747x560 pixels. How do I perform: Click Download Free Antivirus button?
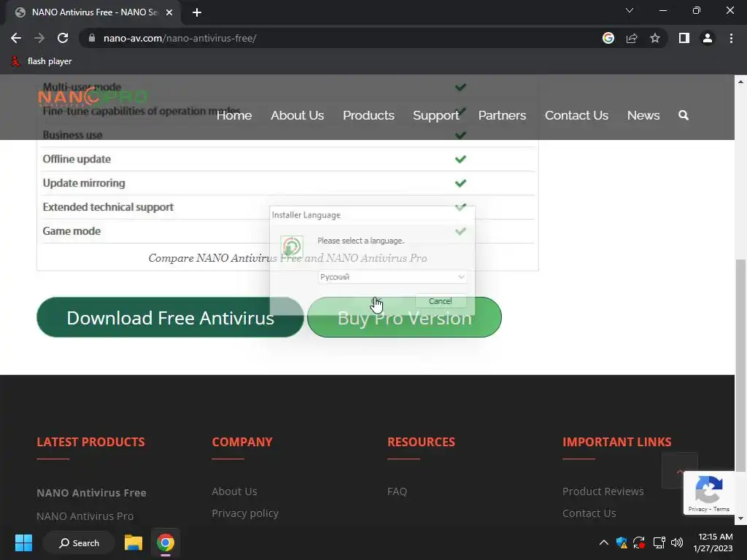(x=170, y=318)
